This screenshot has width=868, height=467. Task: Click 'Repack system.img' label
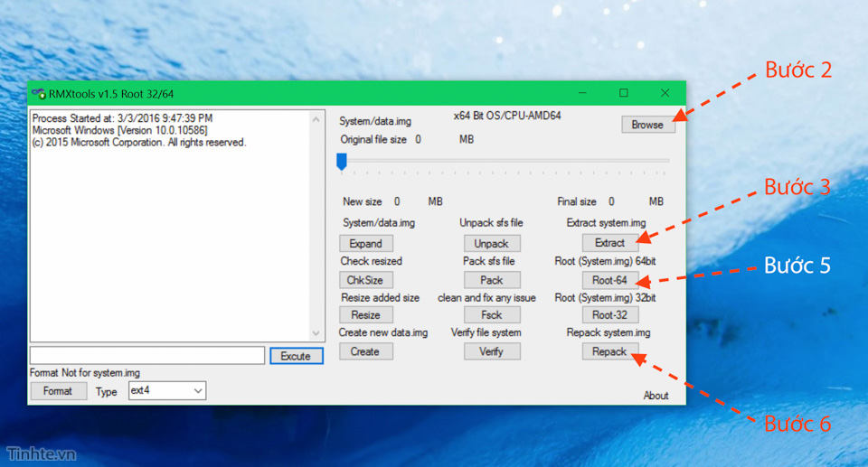(609, 332)
